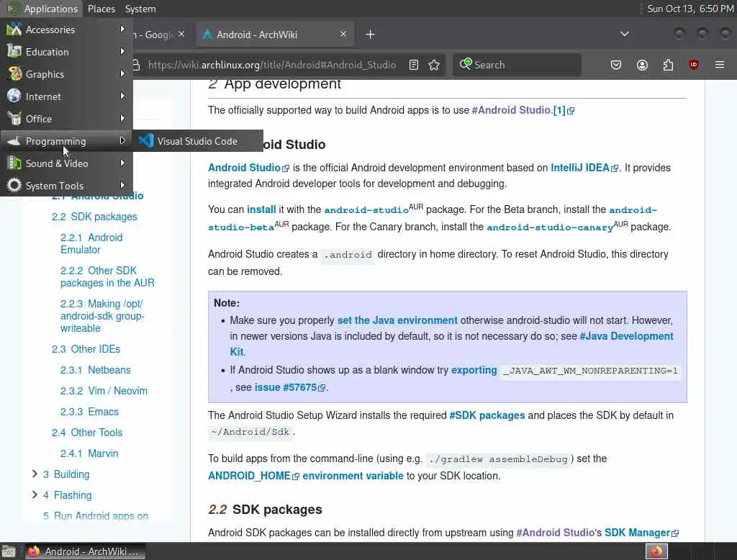737x560 pixels.
Task: Open the Sound & Video menu category
Action: pyautogui.click(x=66, y=163)
